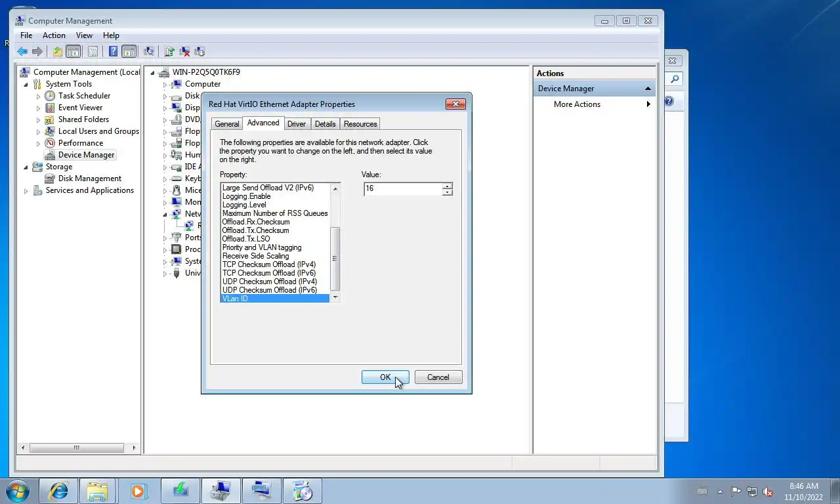840x504 pixels.
Task: Click the Up one level folder icon
Action: coord(58,51)
